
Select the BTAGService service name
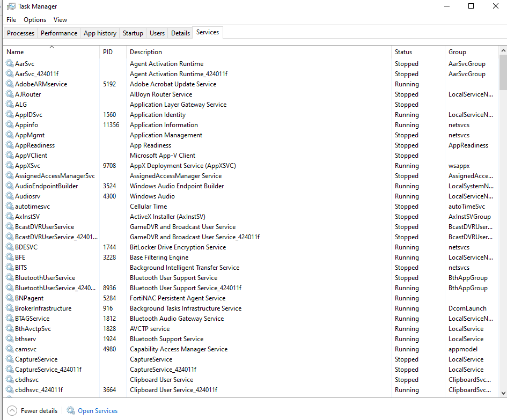tap(32, 318)
